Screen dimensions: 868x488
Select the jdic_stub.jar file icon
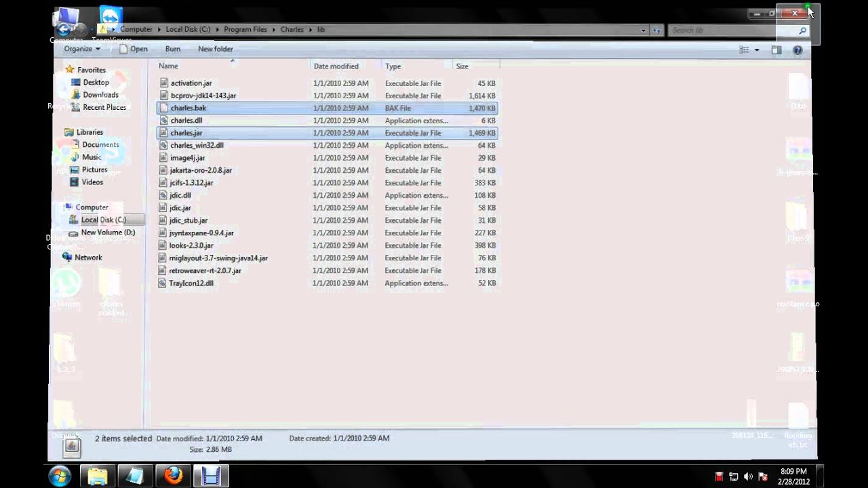pyautogui.click(x=163, y=220)
